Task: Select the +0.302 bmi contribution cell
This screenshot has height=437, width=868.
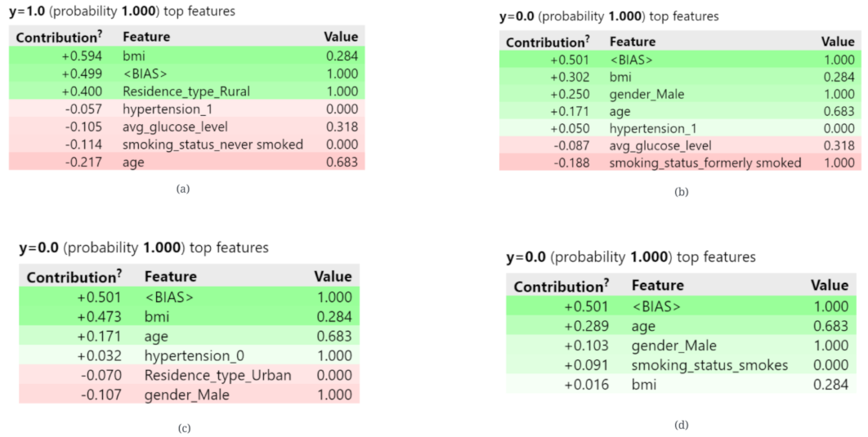Action: point(570,77)
